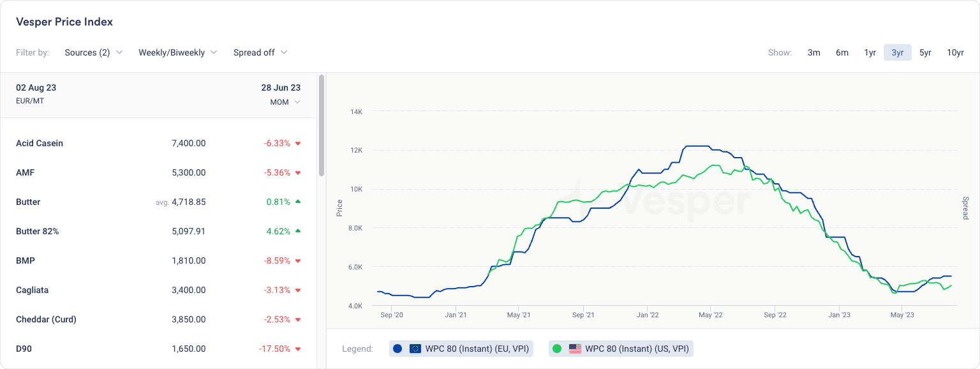
Task: Click the EU flag icon in legend
Action: pos(415,349)
